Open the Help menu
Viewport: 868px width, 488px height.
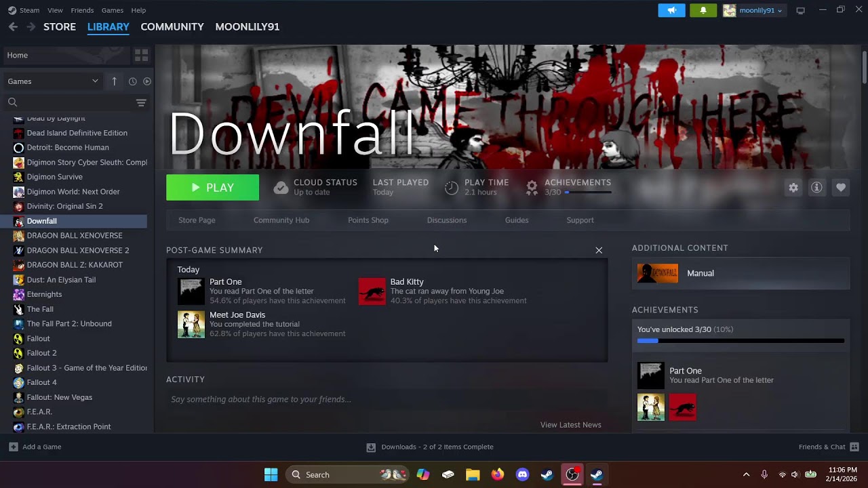pos(138,10)
